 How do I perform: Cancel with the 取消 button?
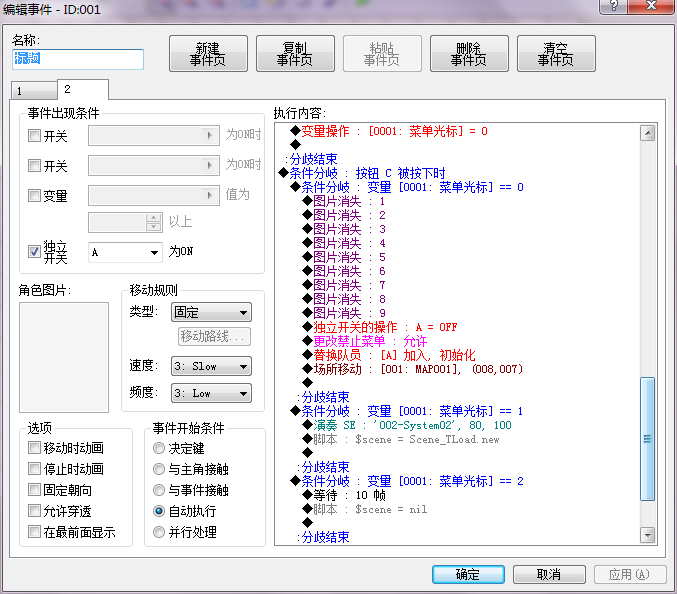click(549, 574)
